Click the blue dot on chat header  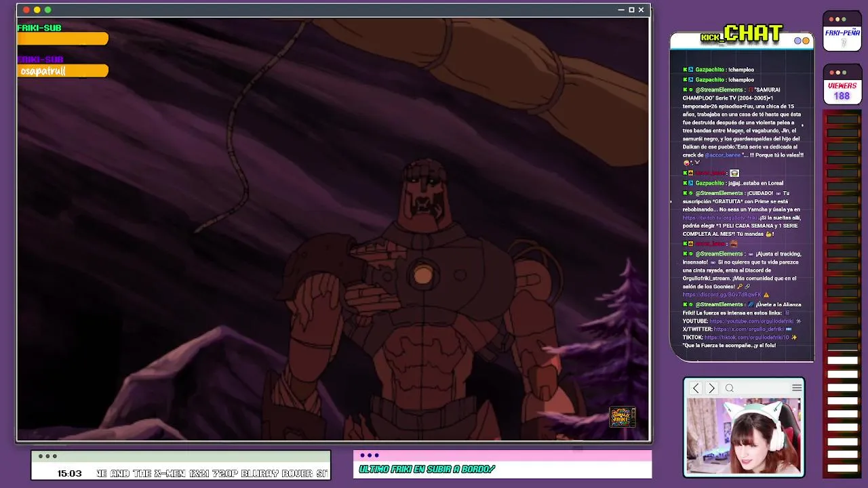798,41
